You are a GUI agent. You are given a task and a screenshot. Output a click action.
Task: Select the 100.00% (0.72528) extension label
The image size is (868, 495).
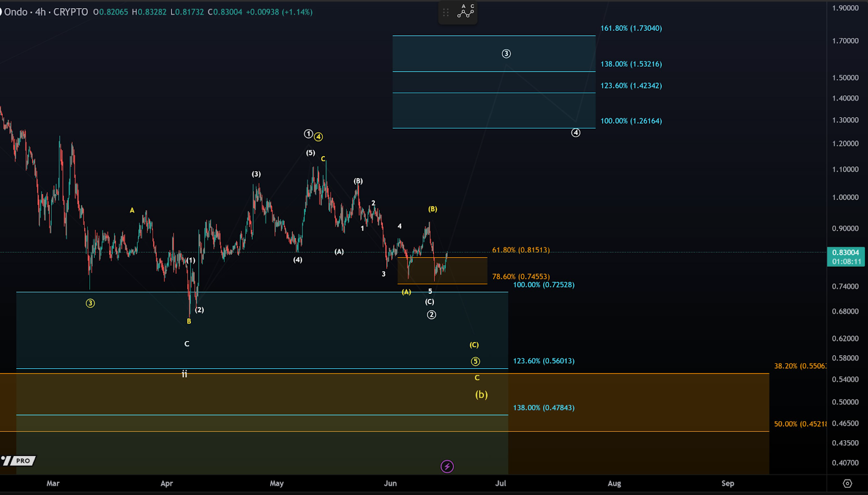[x=544, y=285]
